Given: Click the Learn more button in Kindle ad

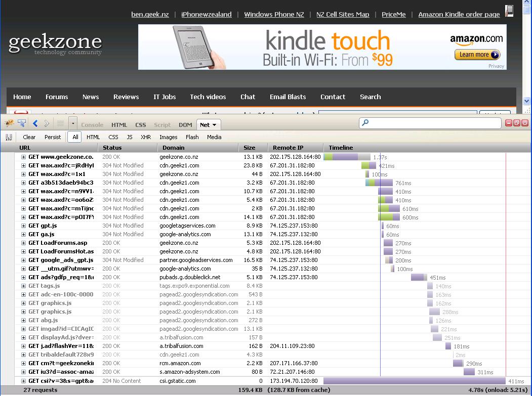Looking at the screenshot, I should tap(477, 55).
